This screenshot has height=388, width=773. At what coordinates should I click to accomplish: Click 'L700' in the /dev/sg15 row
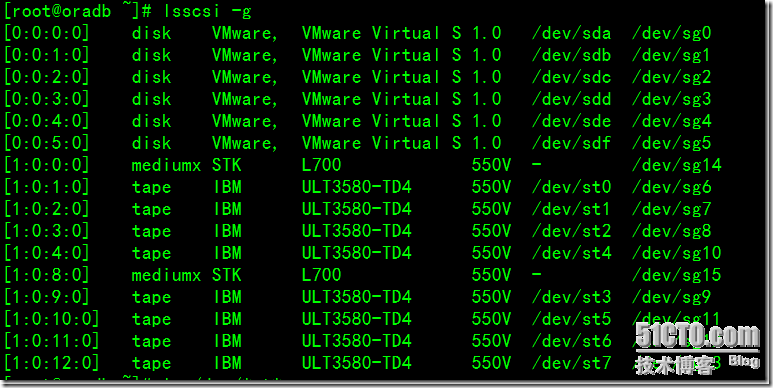coord(321,275)
